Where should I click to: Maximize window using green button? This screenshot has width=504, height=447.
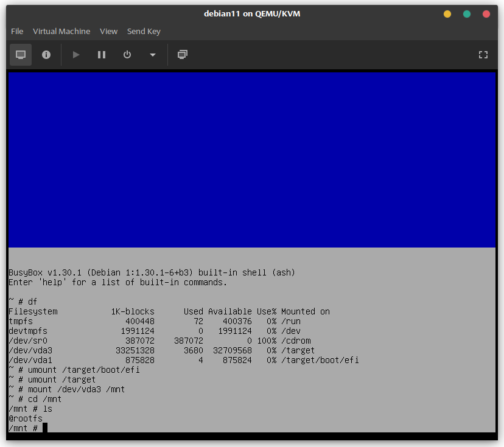point(467,14)
